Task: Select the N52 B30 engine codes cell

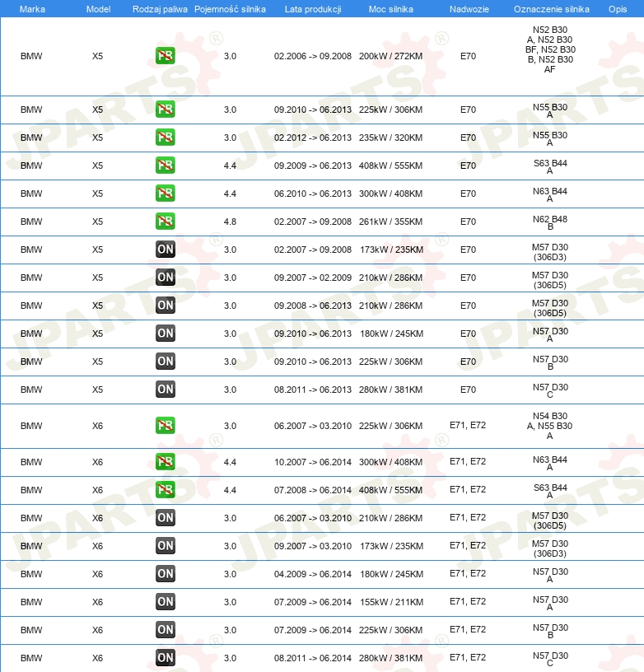Action: pos(550,49)
